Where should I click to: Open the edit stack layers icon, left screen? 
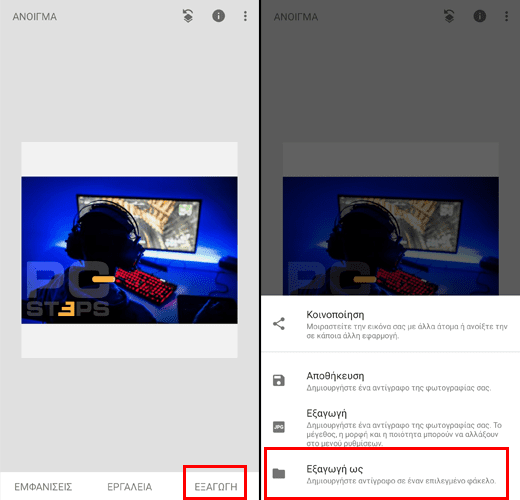188,16
